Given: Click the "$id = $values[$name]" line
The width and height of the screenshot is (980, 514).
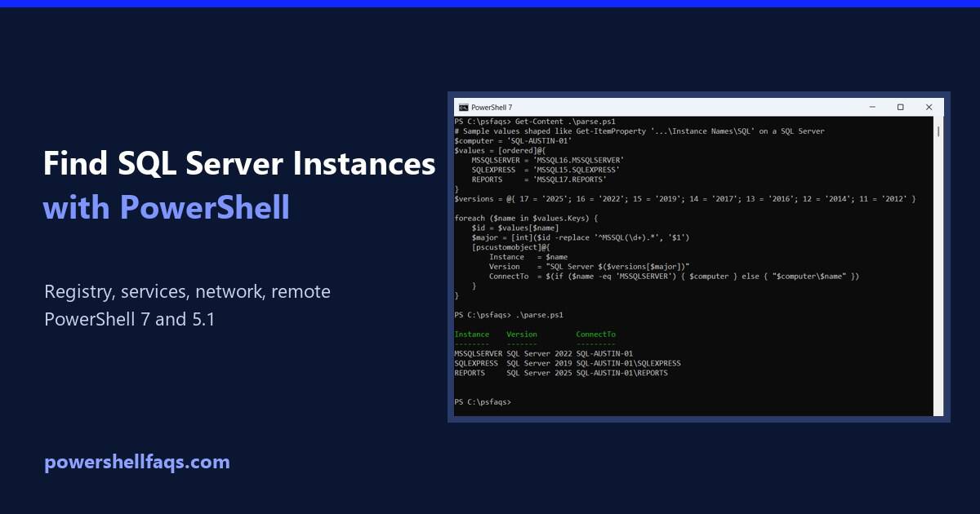Looking at the screenshot, I should pyautogui.click(x=515, y=228).
